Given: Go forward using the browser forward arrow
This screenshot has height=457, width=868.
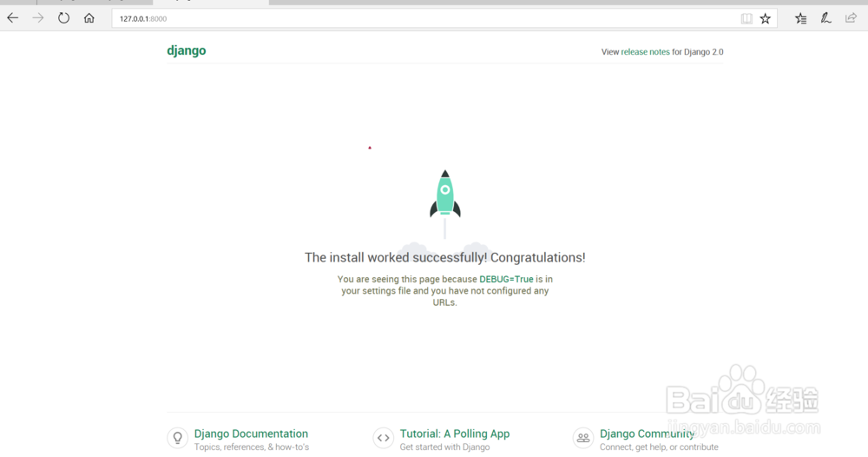Looking at the screenshot, I should [x=37, y=18].
